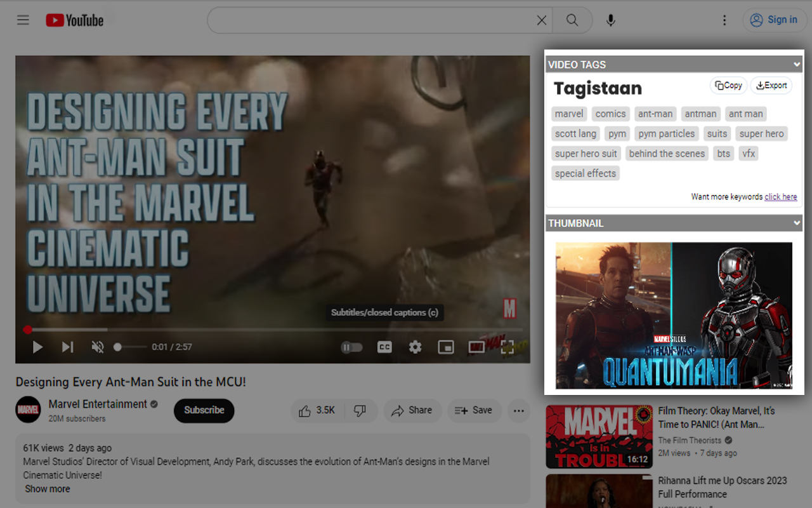Select the 'pym' tag
Viewport: 812px width, 508px height.
617,133
